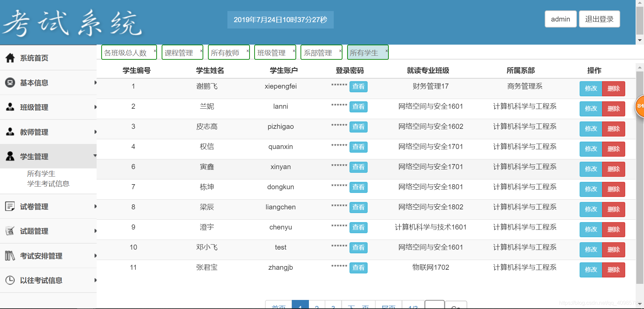The image size is (644, 309).
Task: Click the 试题管理 sidebar icon
Action: tap(10, 231)
